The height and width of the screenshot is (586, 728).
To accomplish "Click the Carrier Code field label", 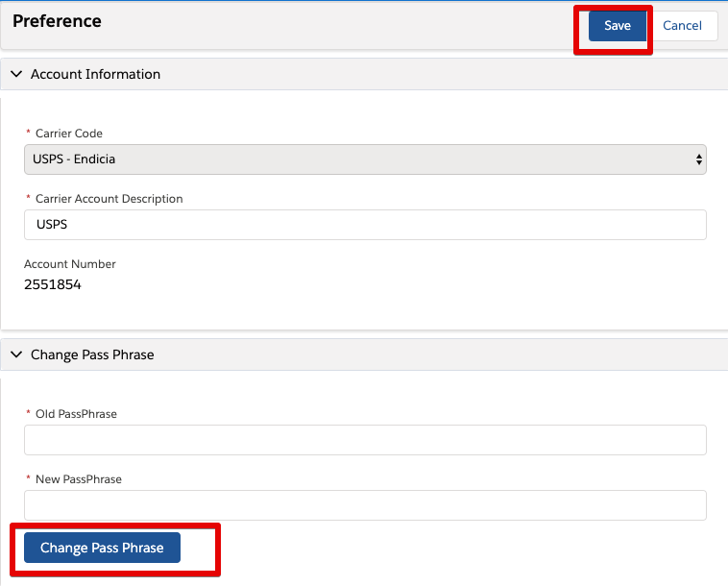I will click(69, 134).
